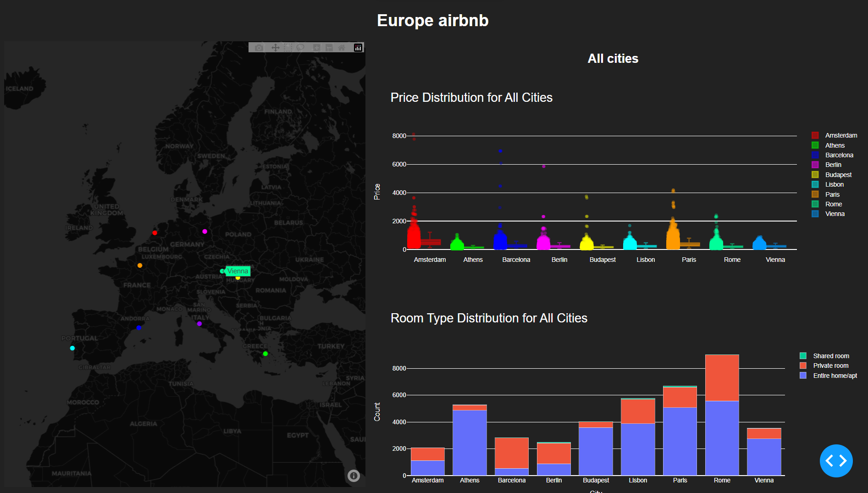The width and height of the screenshot is (868, 493).
Task: Toggle Amsterdam trace in price legend
Action: [x=835, y=135]
